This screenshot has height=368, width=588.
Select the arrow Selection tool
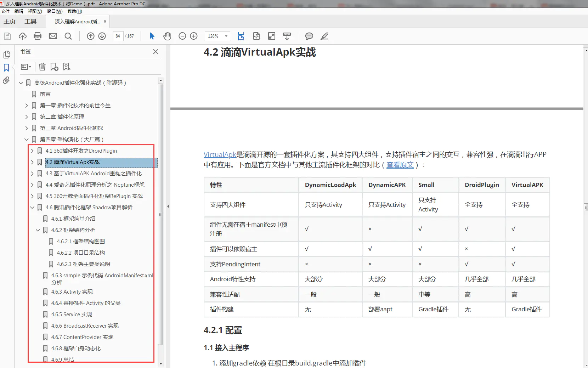coord(152,36)
